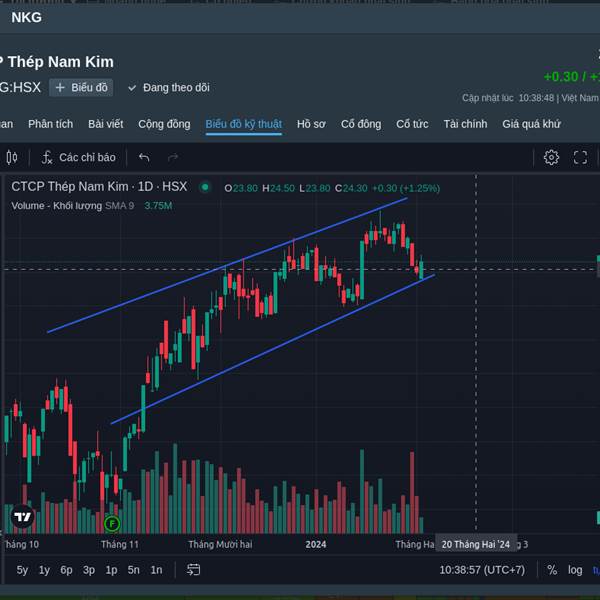
Task: Click the low price L23.80 value
Action: point(315,188)
